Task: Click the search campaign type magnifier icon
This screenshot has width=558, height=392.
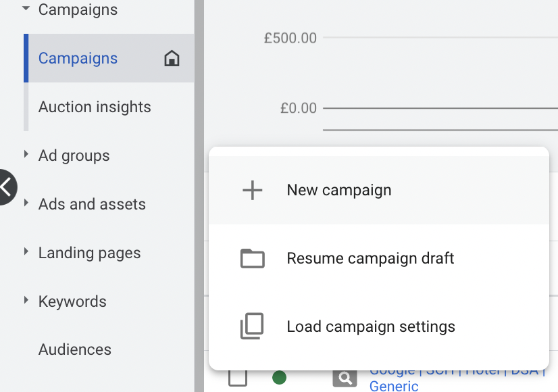Action: [x=345, y=378]
